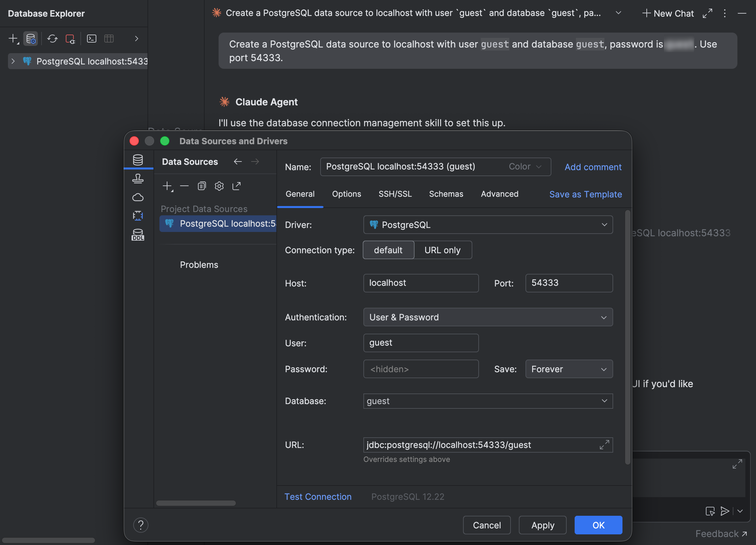Viewport: 756px width, 545px height.
Task: Click the forward arrow next to Data Sources
Action: pyautogui.click(x=255, y=162)
